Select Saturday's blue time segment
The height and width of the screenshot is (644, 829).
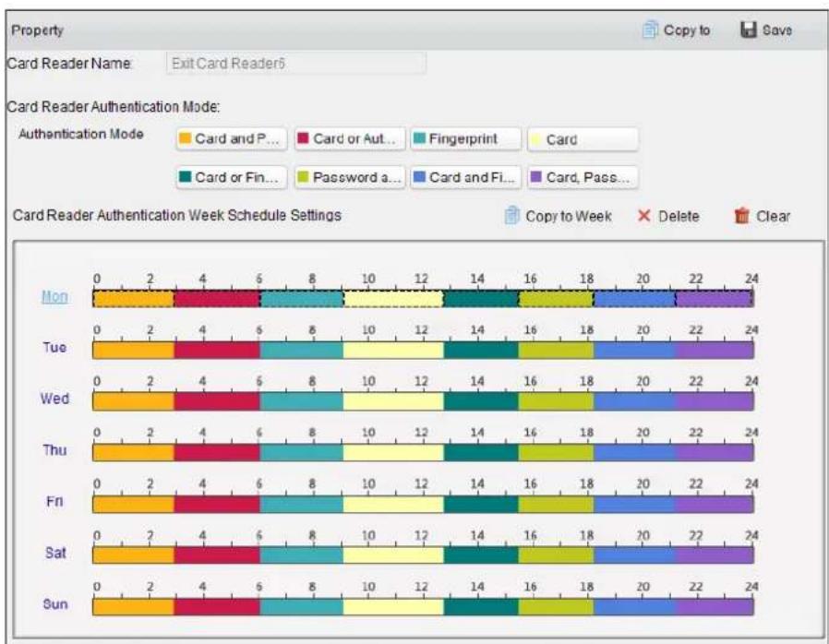(x=634, y=555)
